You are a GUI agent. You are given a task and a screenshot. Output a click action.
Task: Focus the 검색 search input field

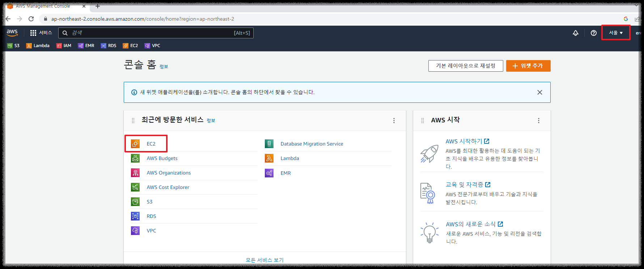[156, 33]
